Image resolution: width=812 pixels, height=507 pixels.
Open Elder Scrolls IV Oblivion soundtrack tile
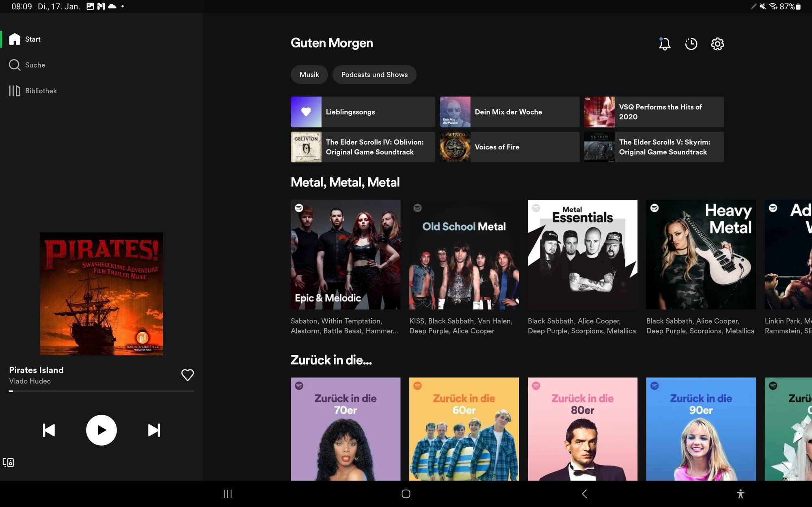click(363, 147)
